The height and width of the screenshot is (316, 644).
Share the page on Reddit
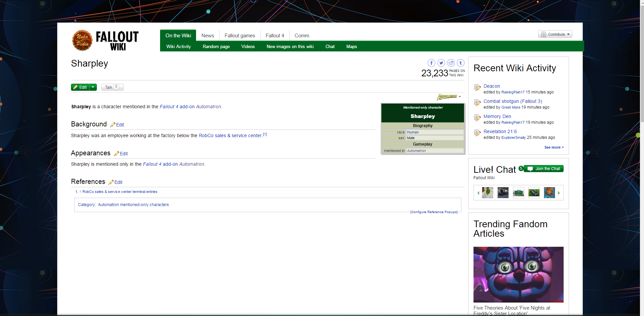451,63
